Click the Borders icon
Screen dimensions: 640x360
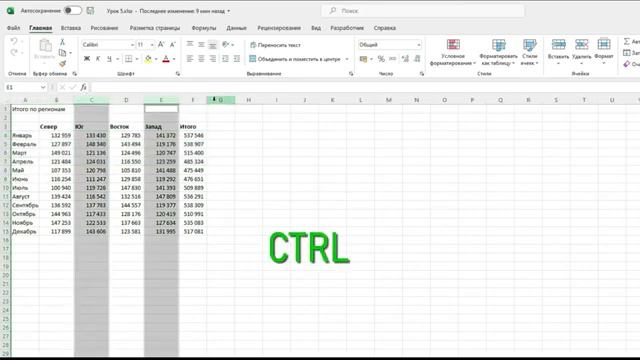[x=129, y=59]
